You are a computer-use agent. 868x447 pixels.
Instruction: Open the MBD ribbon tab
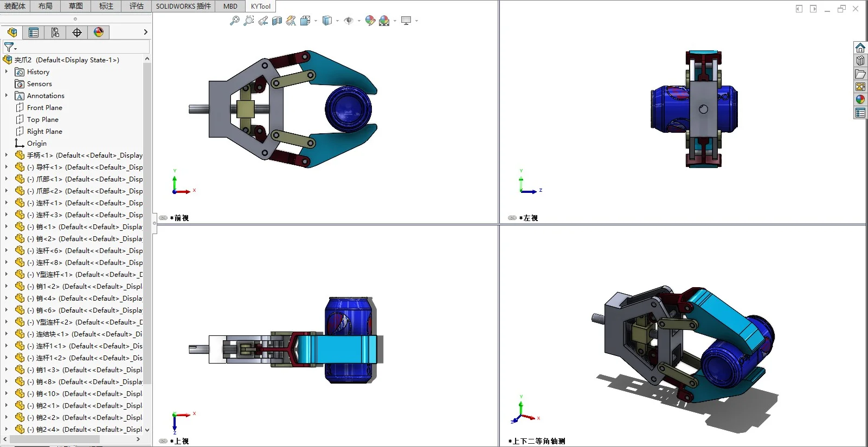click(230, 6)
